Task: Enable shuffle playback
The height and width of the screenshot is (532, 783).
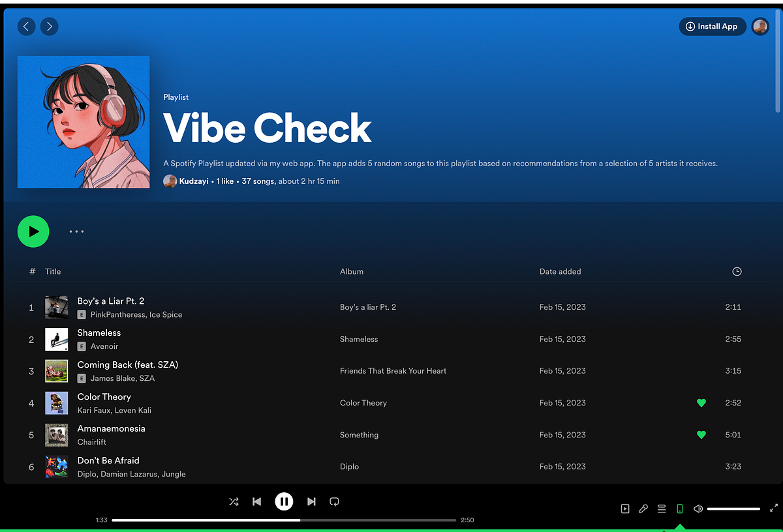Action: (x=234, y=501)
